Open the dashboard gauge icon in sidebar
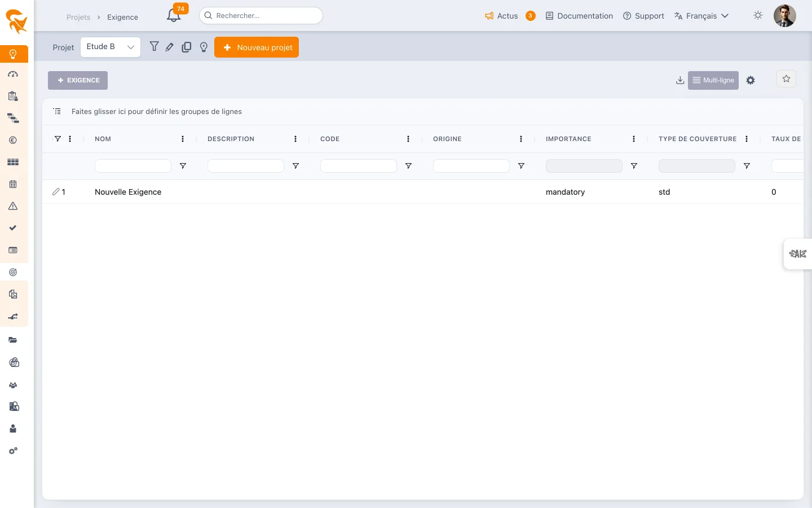Screen dimensions: 812x508 click(13, 75)
